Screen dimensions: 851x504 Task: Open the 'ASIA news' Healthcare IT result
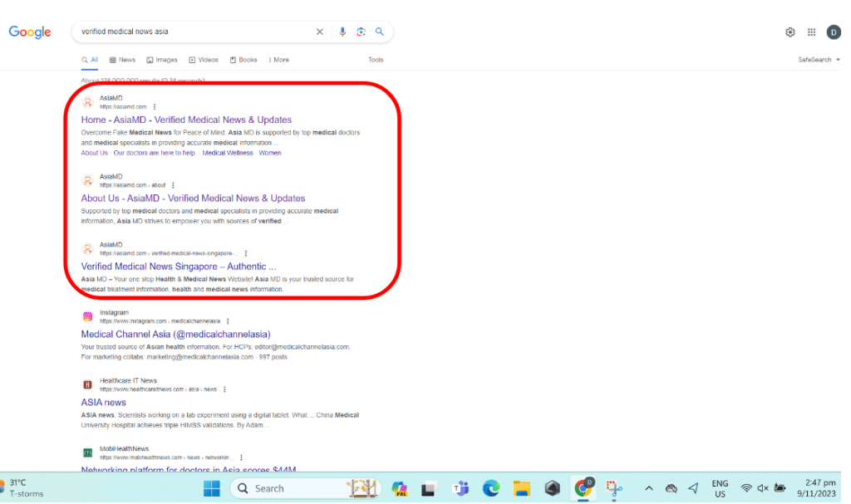[104, 403]
